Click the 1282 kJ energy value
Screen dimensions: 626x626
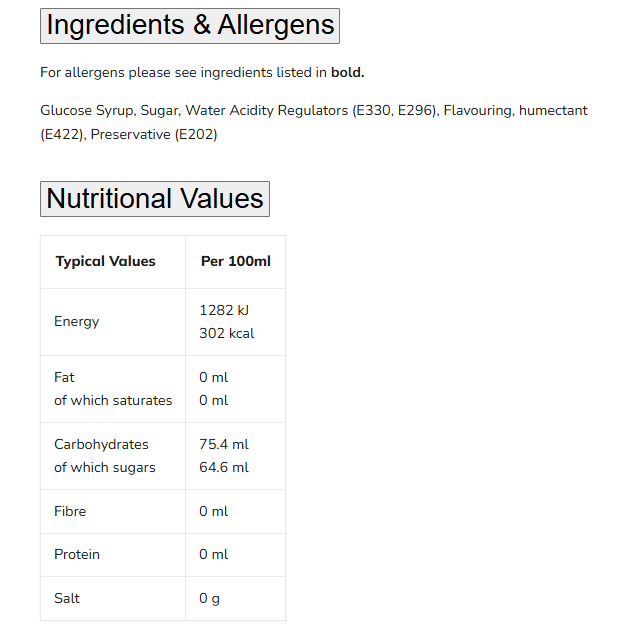pos(224,310)
